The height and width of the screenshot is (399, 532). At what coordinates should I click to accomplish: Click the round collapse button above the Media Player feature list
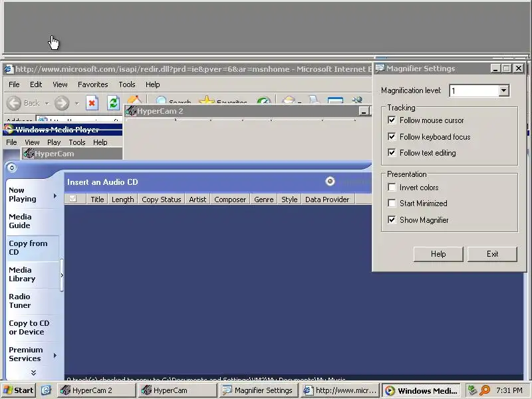[11, 168]
